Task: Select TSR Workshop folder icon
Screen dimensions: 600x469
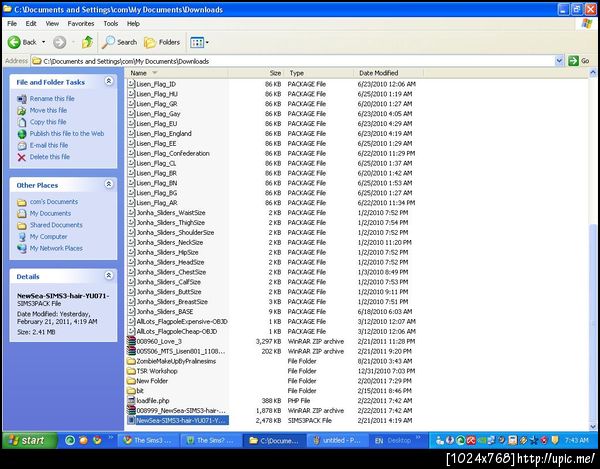Action: click(131, 371)
